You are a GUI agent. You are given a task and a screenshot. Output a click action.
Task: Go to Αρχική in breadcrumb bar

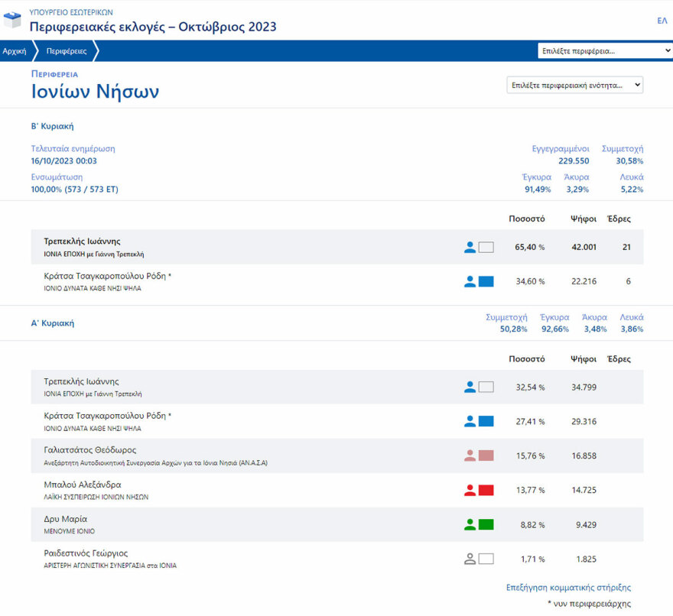click(15, 51)
